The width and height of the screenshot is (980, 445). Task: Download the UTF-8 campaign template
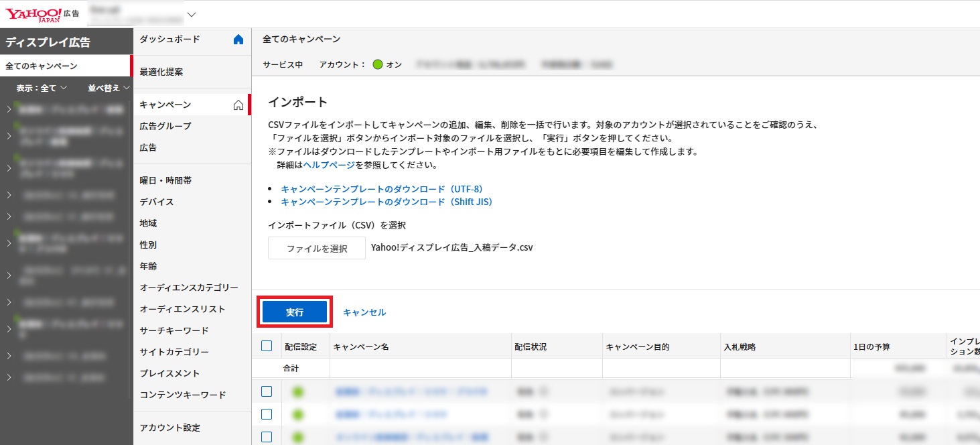tap(381, 189)
